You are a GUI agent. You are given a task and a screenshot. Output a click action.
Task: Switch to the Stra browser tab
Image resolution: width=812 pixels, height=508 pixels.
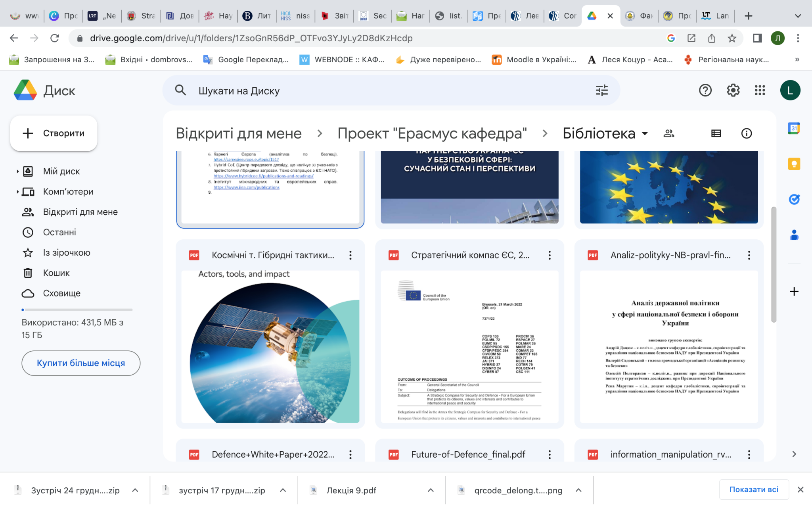(141, 16)
